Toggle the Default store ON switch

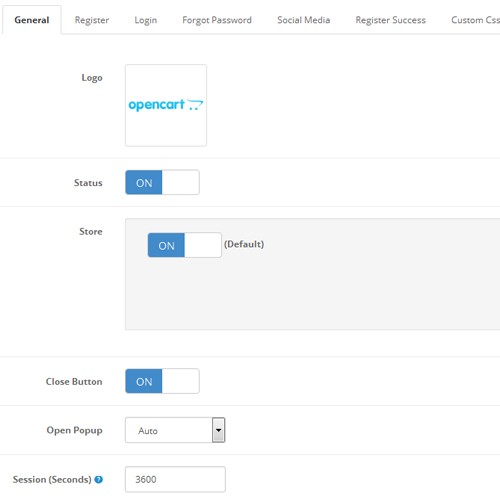pyautogui.click(x=184, y=245)
